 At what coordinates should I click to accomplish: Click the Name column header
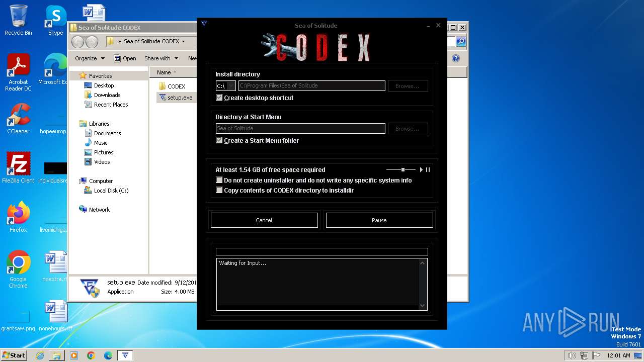click(x=166, y=72)
